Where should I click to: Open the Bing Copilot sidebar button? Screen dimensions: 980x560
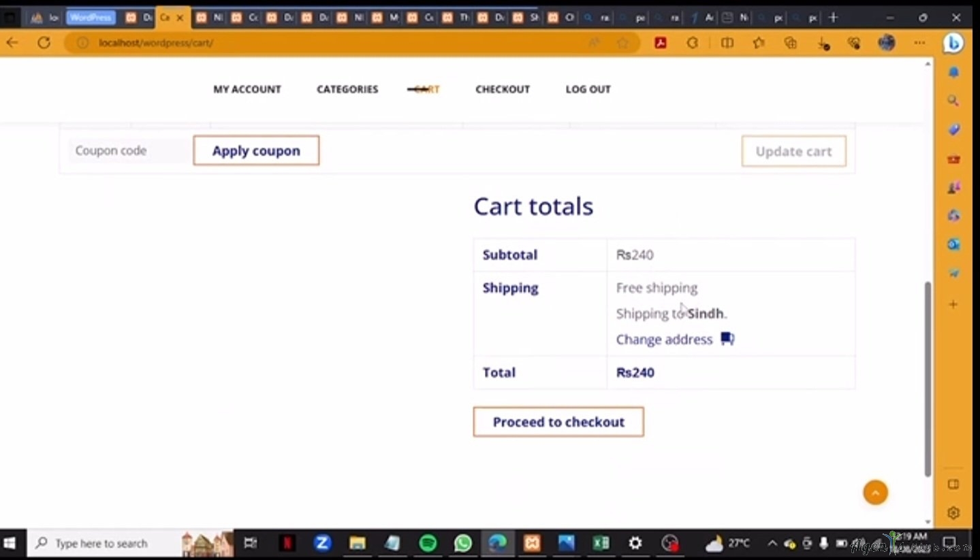(x=953, y=44)
